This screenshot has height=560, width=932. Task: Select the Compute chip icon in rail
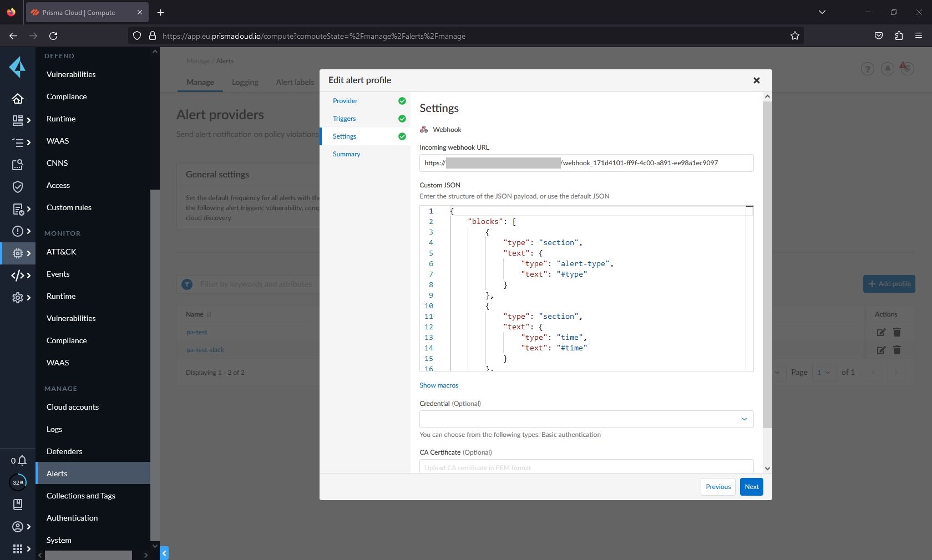[18, 253]
